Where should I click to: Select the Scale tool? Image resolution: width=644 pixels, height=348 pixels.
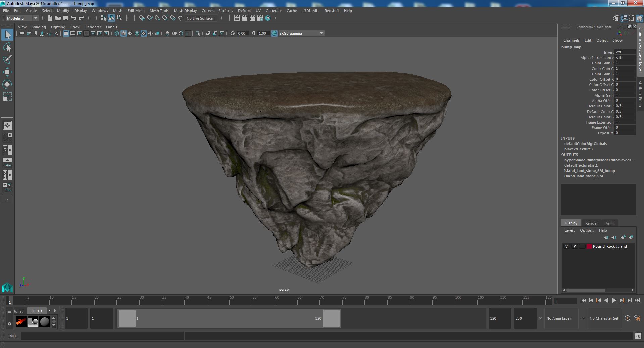point(7,97)
